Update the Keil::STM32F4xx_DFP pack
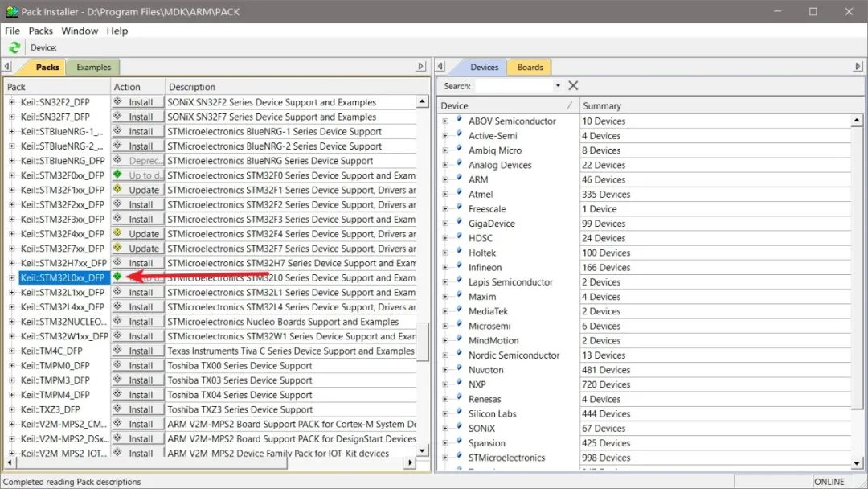The width and height of the screenshot is (868, 489). [138, 234]
